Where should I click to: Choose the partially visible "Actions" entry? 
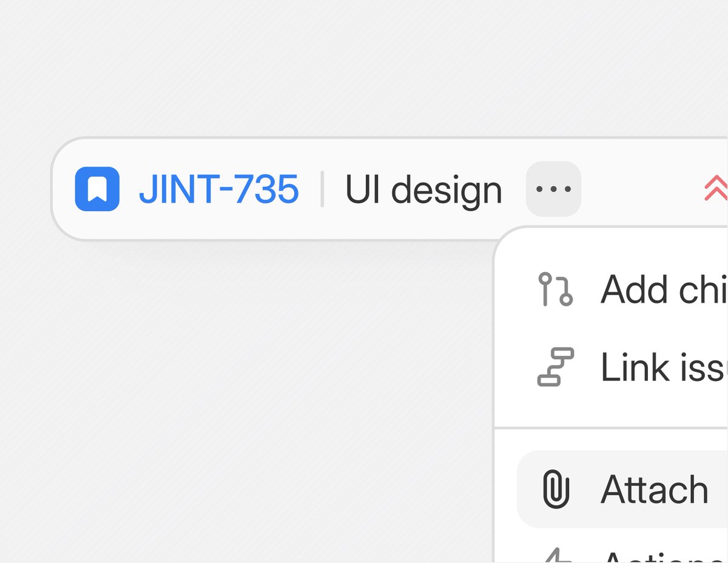(x=664, y=557)
